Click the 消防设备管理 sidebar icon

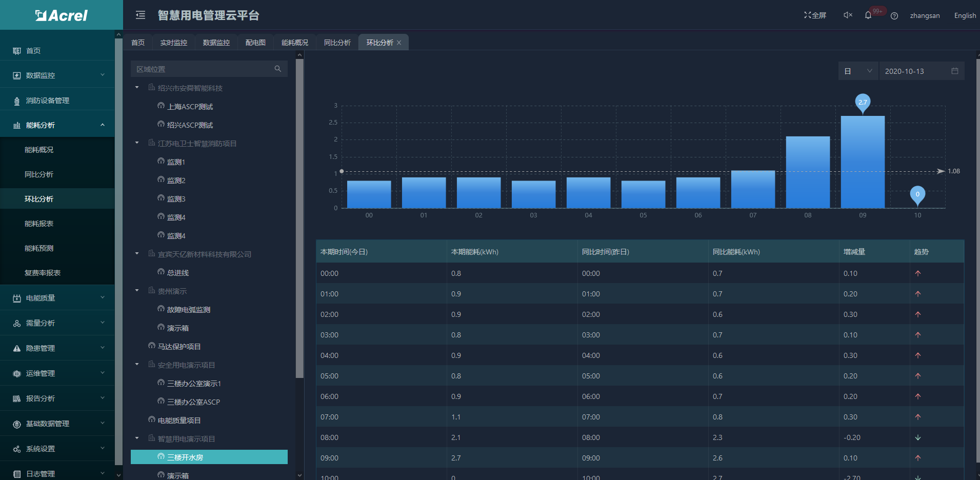click(17, 101)
